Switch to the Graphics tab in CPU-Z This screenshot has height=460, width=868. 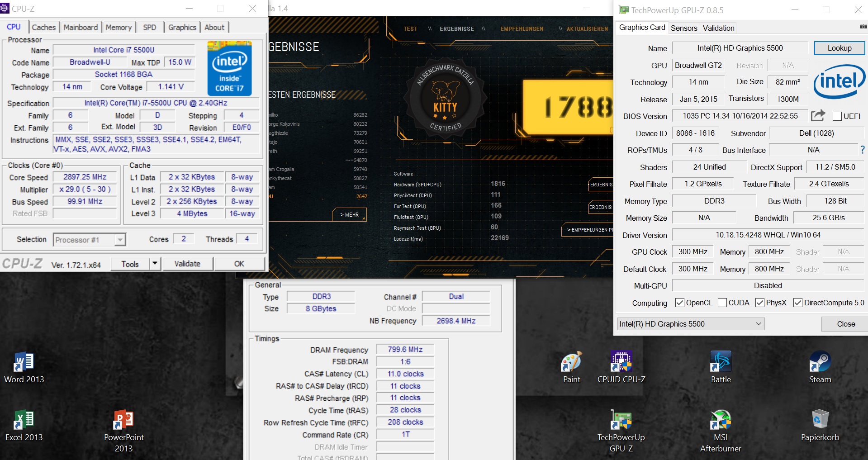click(x=182, y=27)
